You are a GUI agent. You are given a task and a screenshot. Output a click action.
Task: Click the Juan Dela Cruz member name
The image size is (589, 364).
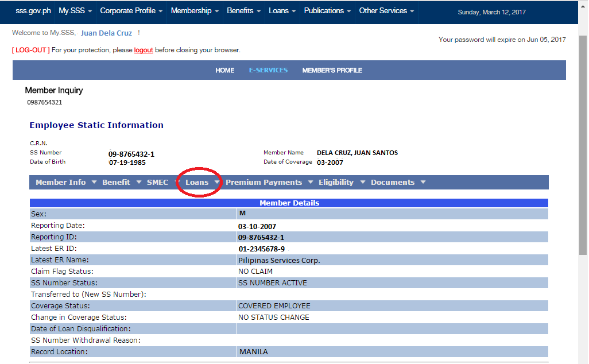(x=106, y=33)
